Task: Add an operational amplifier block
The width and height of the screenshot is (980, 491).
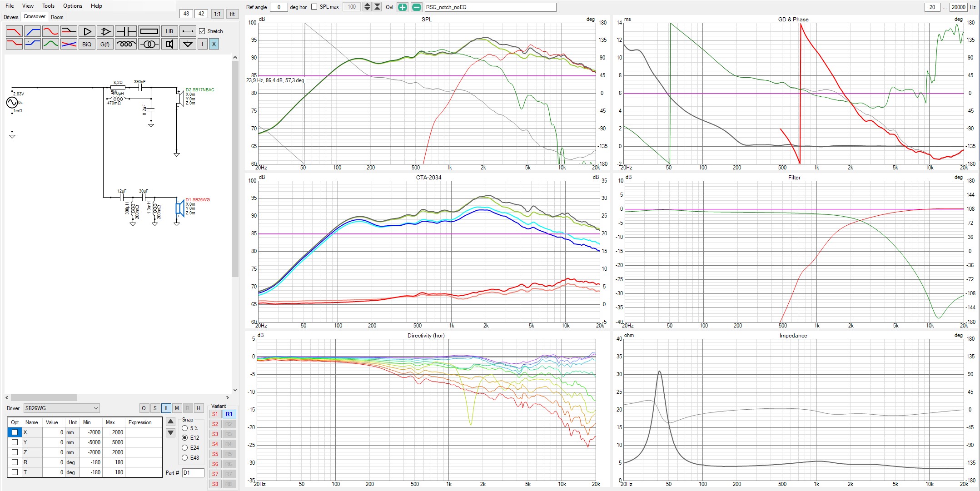Action: pos(105,31)
